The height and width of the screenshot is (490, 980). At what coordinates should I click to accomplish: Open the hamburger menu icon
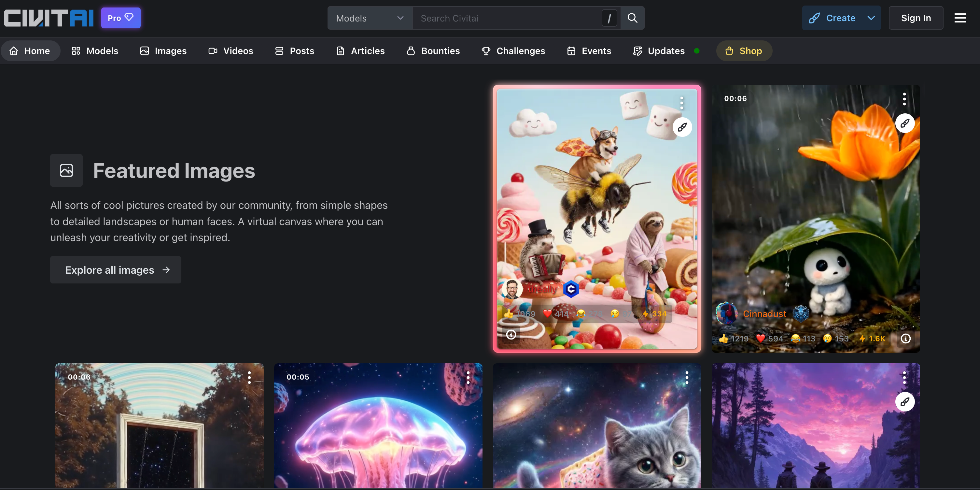[960, 18]
